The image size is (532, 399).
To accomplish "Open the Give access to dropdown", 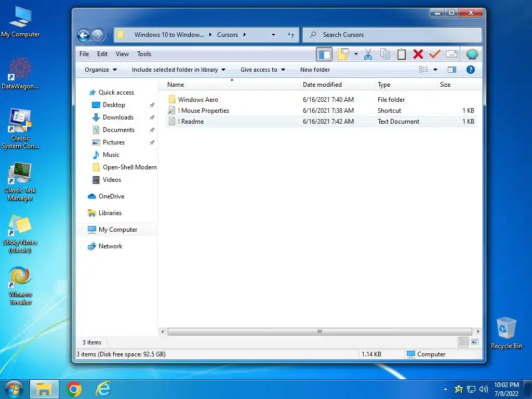I will coord(262,70).
